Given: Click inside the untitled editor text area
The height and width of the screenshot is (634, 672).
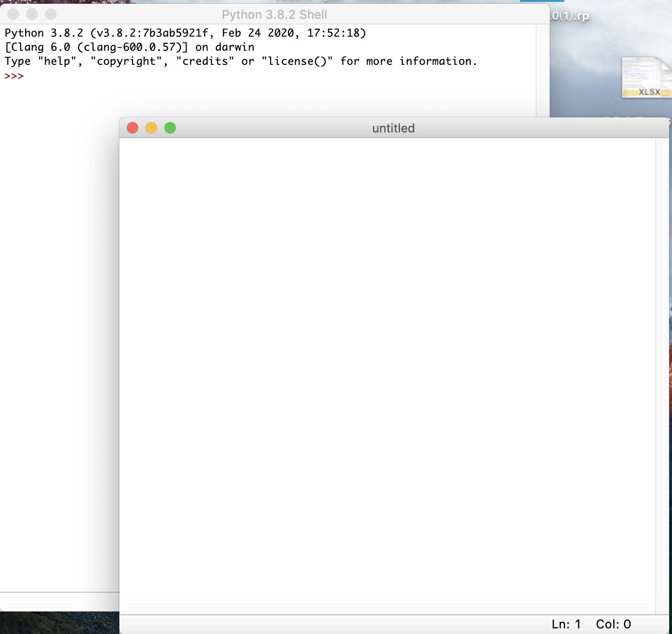Looking at the screenshot, I should click(x=387, y=376).
